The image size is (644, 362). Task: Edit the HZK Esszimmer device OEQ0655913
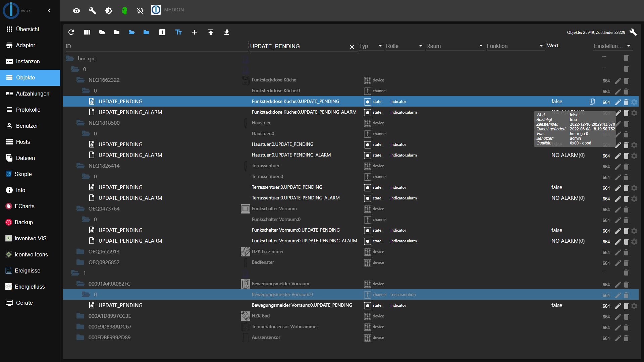618,252
